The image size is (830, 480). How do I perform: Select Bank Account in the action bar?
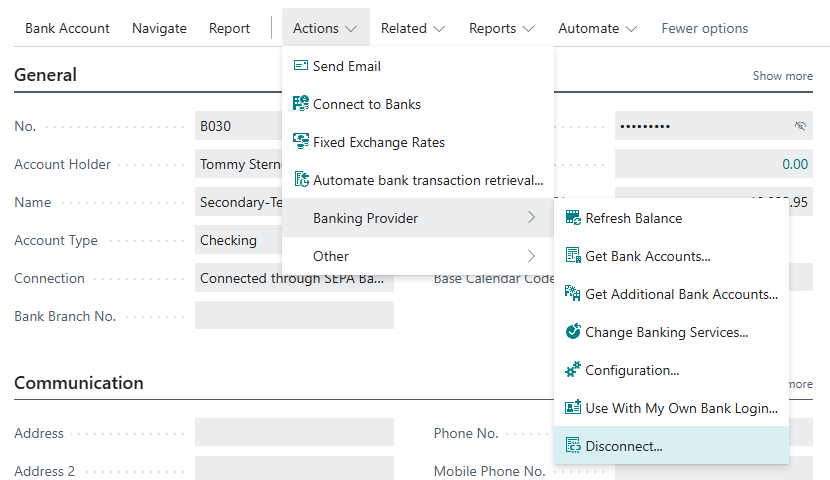pos(67,28)
